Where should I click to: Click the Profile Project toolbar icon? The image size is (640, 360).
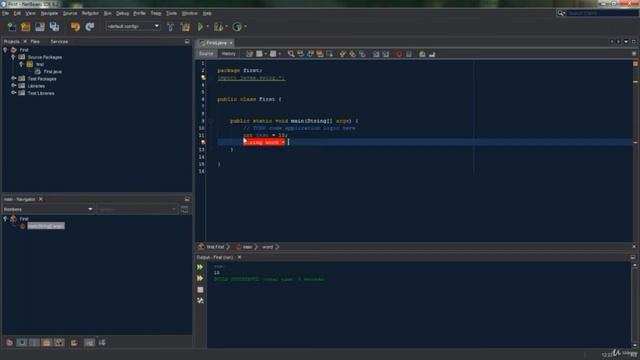tap(237, 27)
